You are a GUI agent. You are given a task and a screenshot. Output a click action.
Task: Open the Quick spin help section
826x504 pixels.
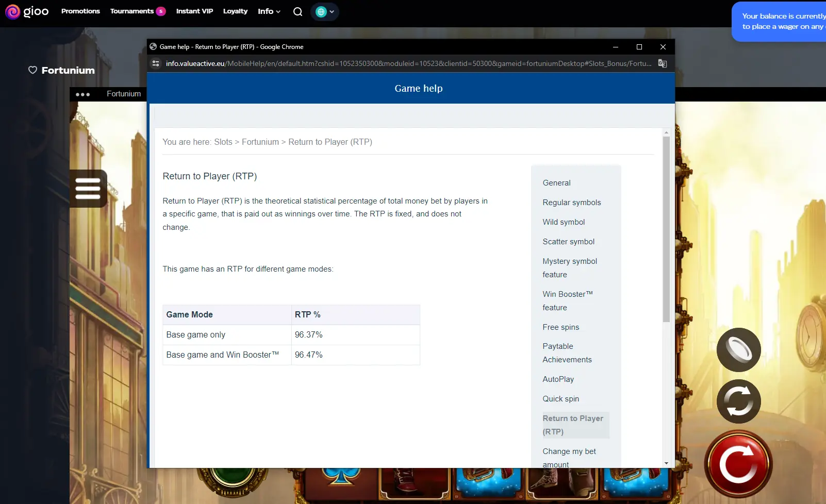[560, 399]
